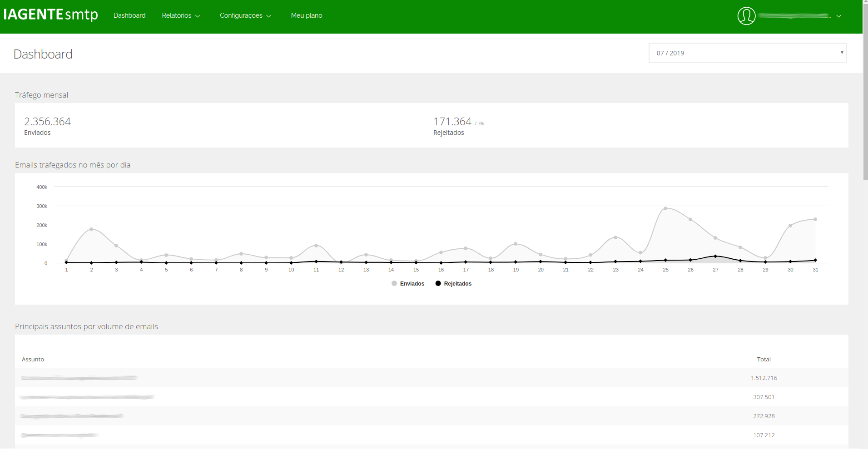Open the Meu plano page
Image resolution: width=868 pixels, height=449 pixels.
307,15
